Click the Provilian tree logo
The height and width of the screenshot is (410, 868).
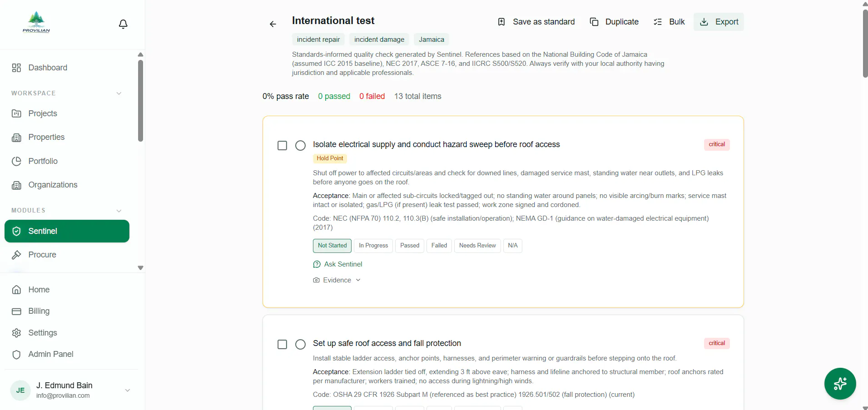point(36,22)
